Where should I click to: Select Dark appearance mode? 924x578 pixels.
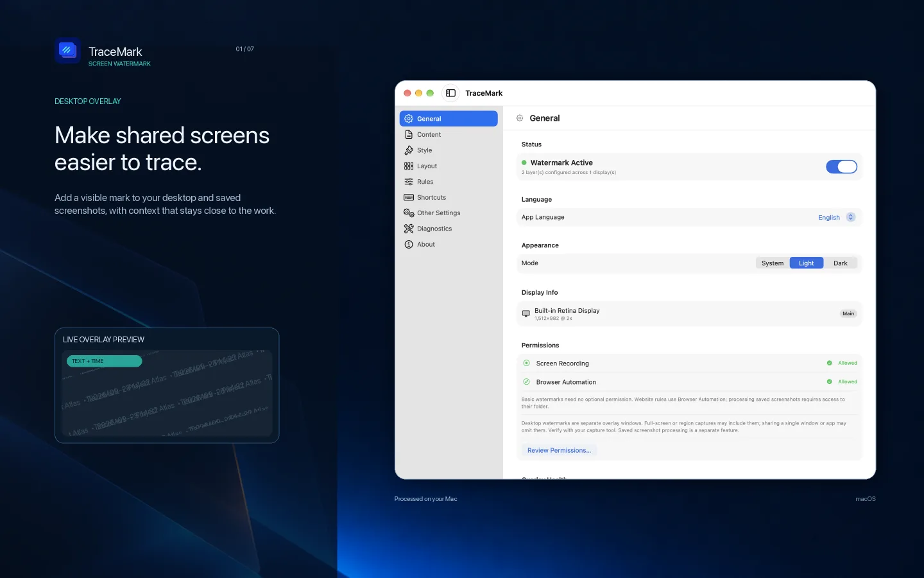click(x=841, y=263)
